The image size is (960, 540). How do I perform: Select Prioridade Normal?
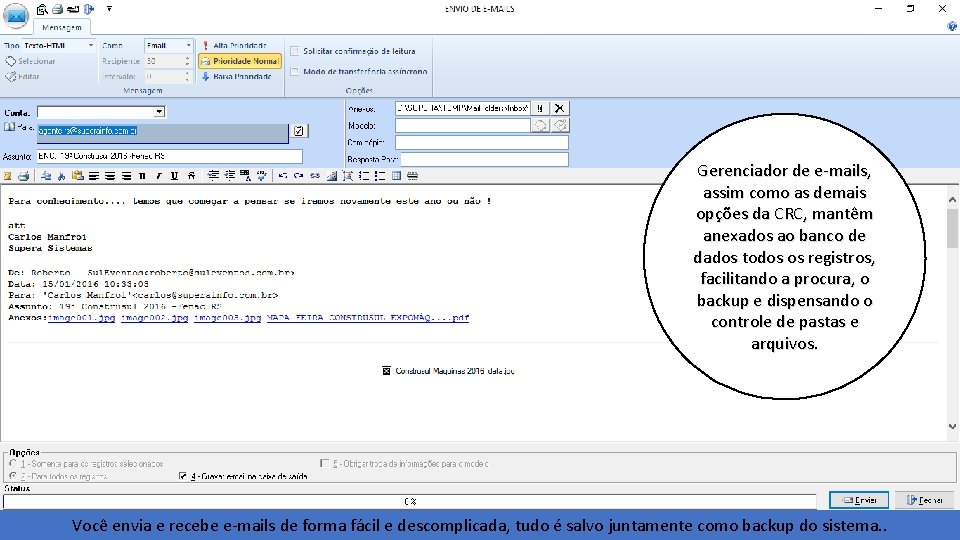[x=240, y=61]
